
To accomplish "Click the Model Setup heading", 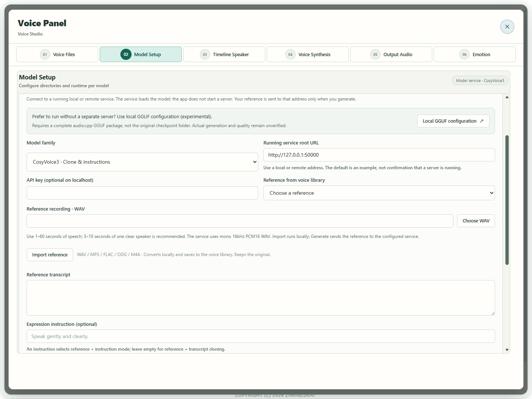I will click(37, 77).
